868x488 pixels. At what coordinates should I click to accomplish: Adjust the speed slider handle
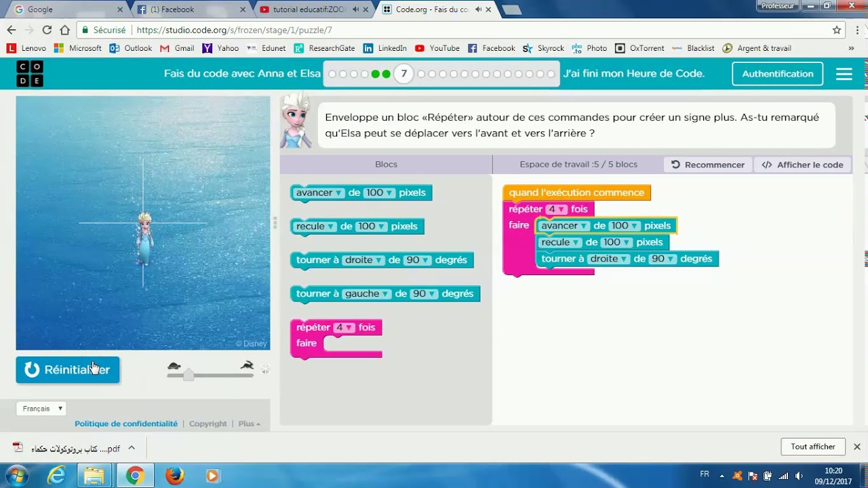click(x=189, y=375)
